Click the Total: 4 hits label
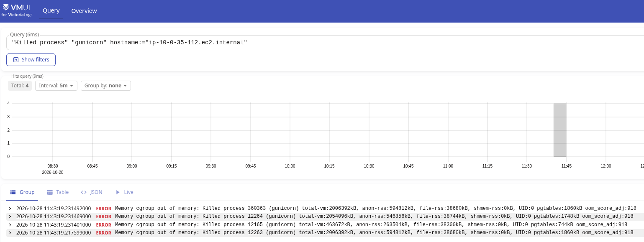Screen dimensions: 644x242 click(x=20, y=86)
